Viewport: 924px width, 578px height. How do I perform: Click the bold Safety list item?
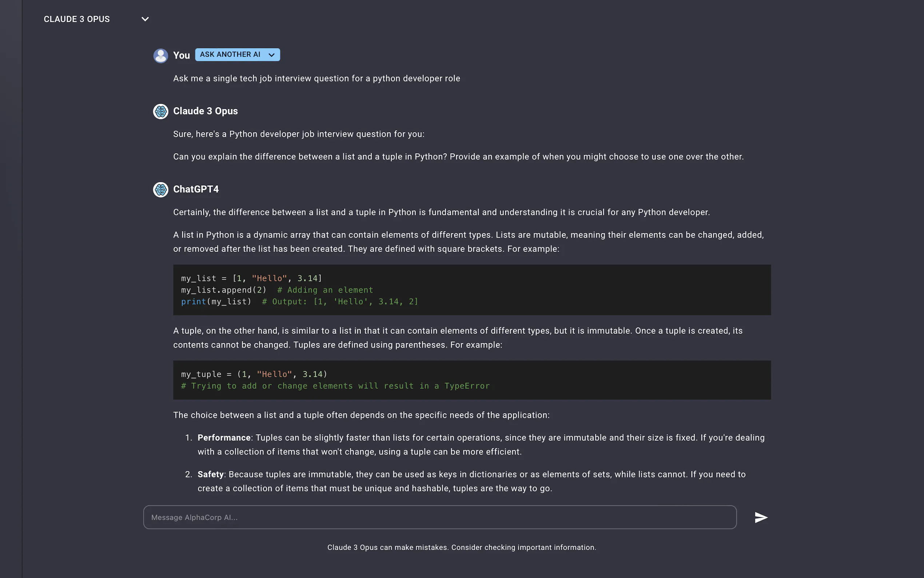pyautogui.click(x=211, y=474)
